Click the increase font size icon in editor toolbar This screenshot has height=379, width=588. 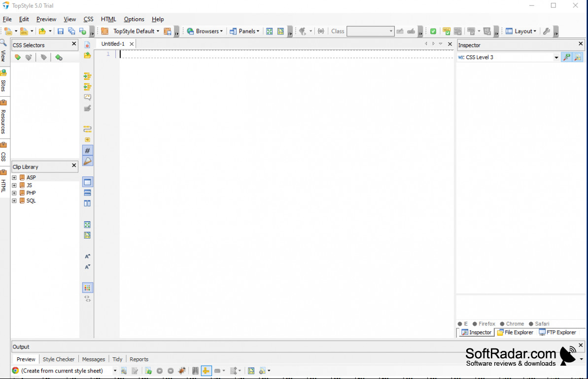87,256
